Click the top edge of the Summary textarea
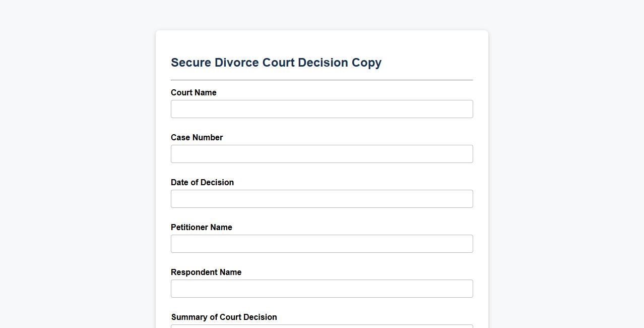Image resolution: width=644 pixels, height=328 pixels. click(321, 326)
